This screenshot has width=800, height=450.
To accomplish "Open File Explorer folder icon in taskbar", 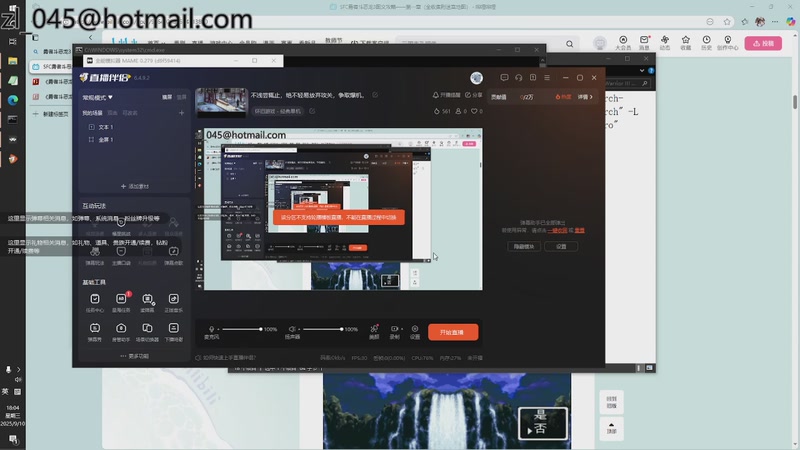I will 13,61.
